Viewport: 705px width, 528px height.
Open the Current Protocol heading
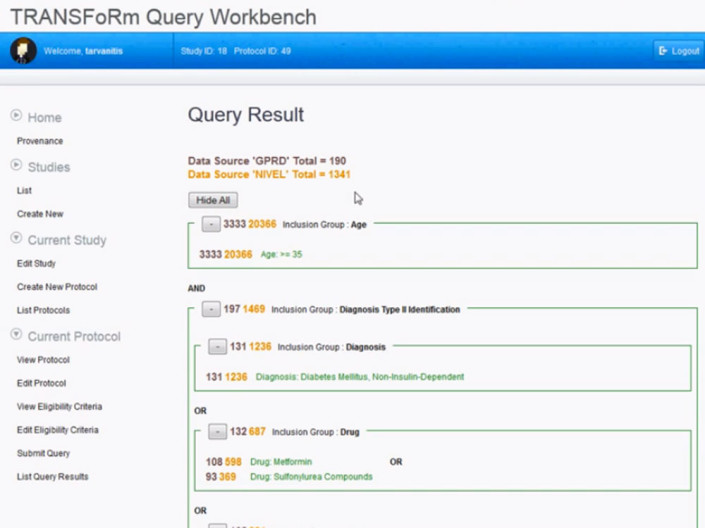[74, 336]
